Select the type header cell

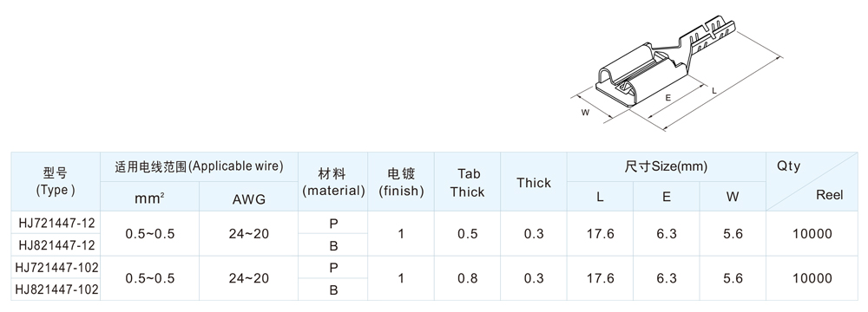[56, 181]
